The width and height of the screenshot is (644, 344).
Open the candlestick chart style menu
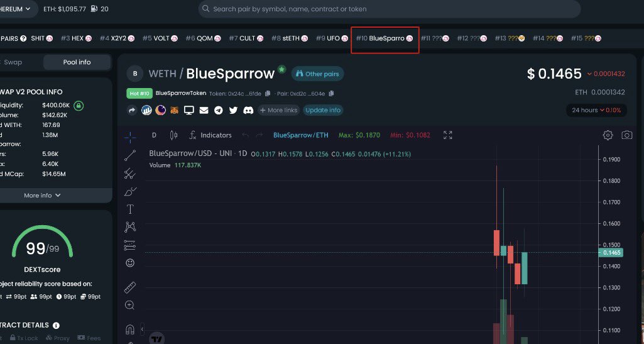pos(174,135)
